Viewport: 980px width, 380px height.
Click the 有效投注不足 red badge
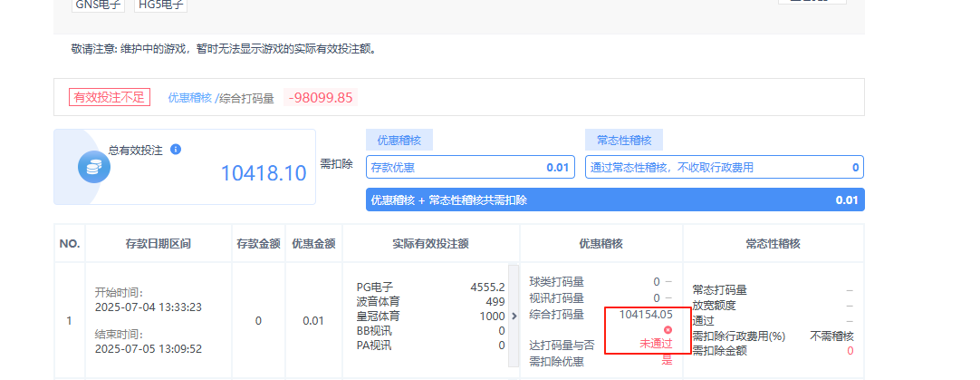pos(109,97)
